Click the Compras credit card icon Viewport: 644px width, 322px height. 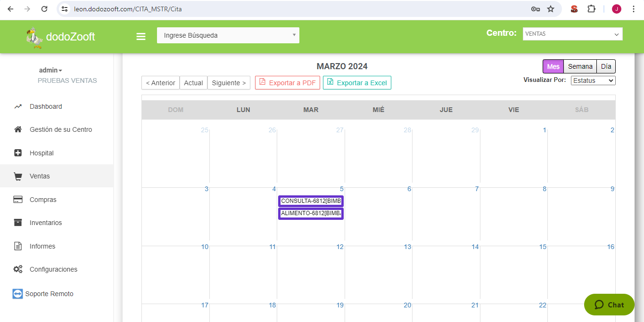[18, 200]
